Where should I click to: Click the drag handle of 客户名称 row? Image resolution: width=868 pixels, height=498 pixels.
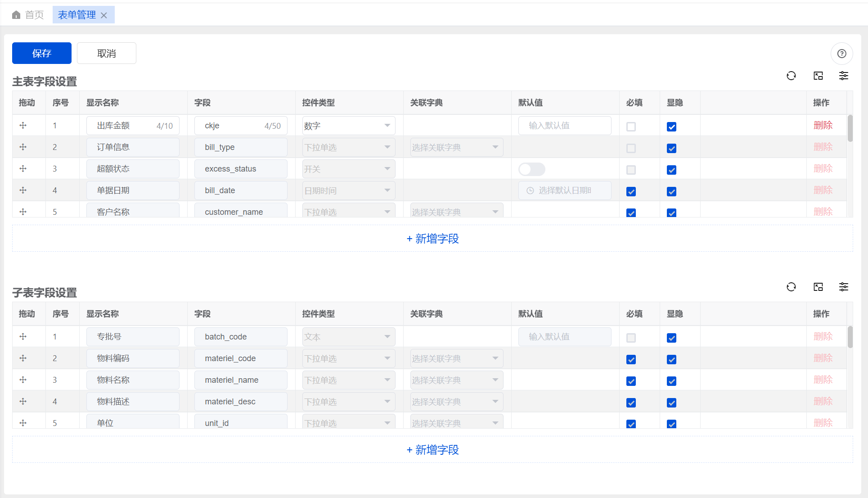(23, 212)
